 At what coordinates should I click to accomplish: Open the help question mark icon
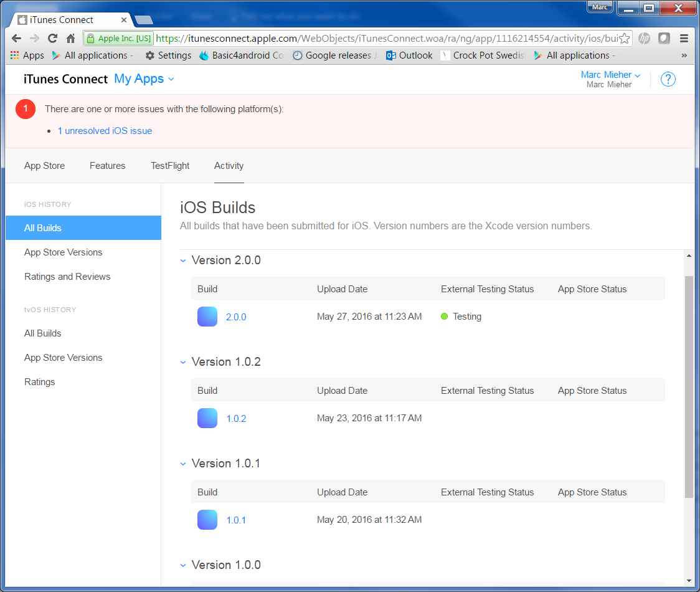pos(668,79)
